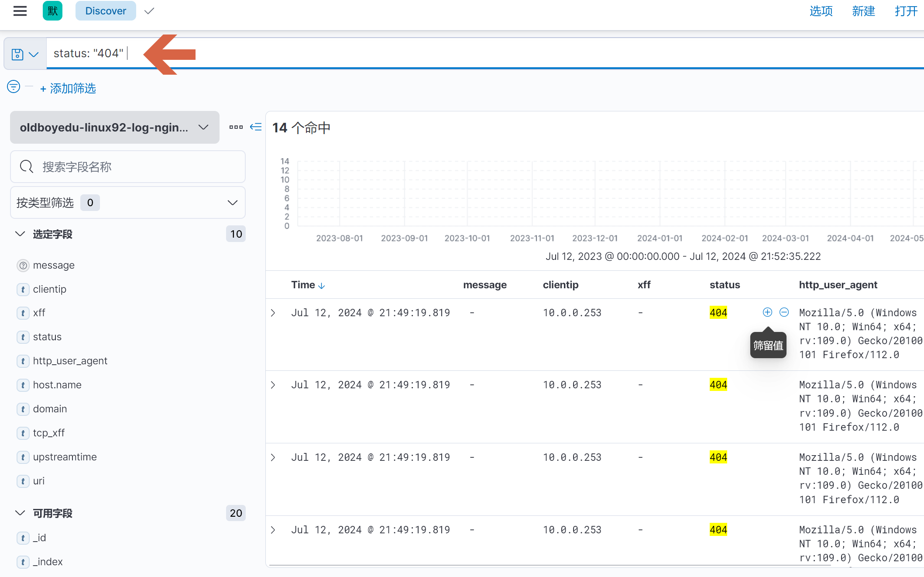This screenshot has width=924, height=577.
Task: Click the 添加筛选 link
Action: (x=69, y=89)
